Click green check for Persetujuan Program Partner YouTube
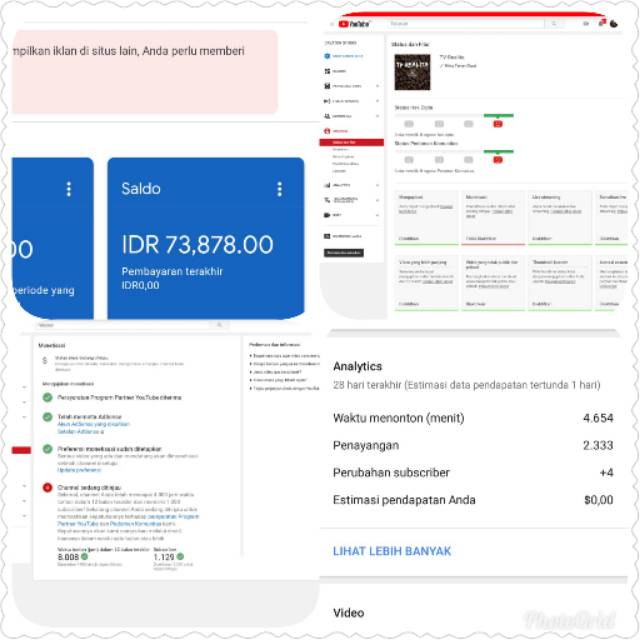 pos(47,397)
